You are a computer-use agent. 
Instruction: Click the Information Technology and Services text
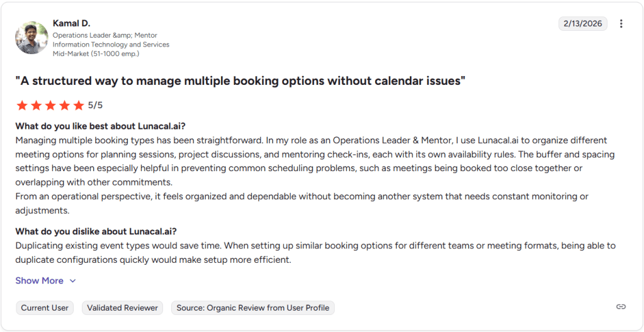click(111, 45)
